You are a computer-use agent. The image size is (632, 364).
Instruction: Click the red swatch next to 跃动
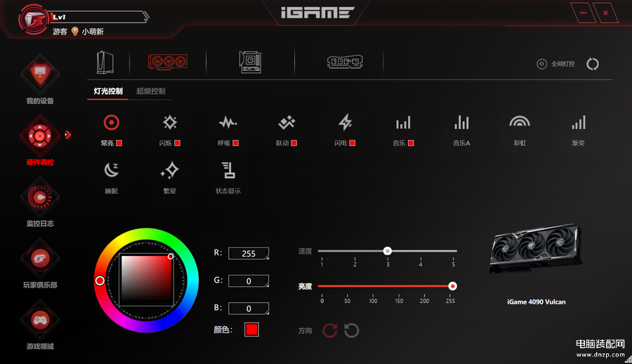pos(294,143)
